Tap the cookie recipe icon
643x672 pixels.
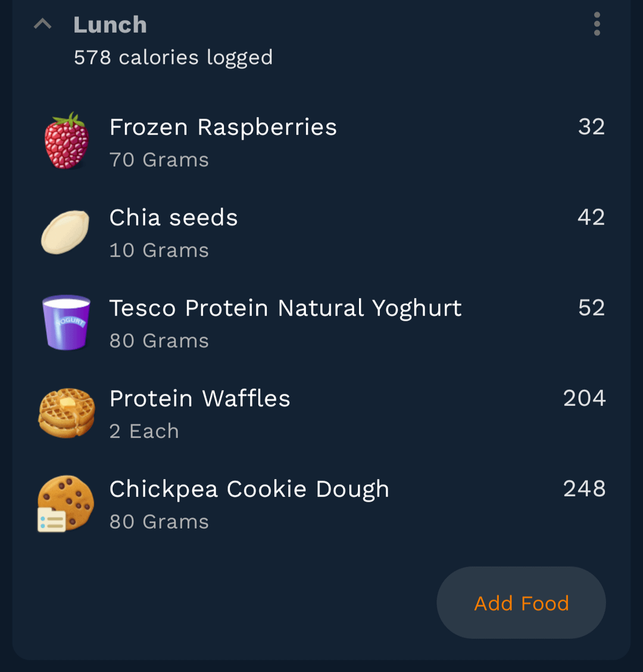coord(65,503)
